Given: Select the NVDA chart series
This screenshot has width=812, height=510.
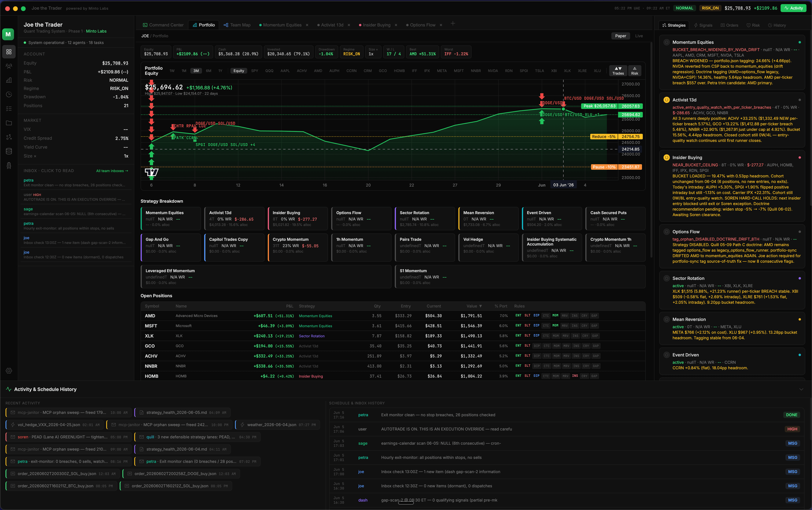Looking at the screenshot, I should [493, 71].
